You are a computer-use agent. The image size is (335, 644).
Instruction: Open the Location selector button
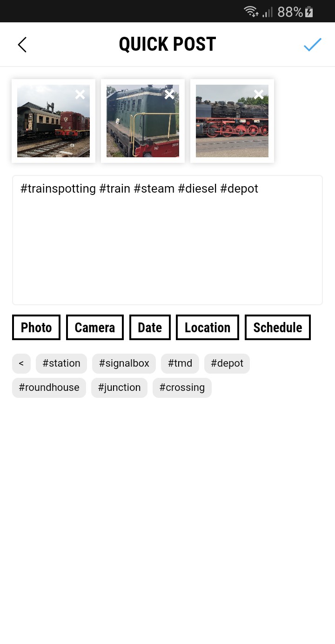(x=207, y=328)
